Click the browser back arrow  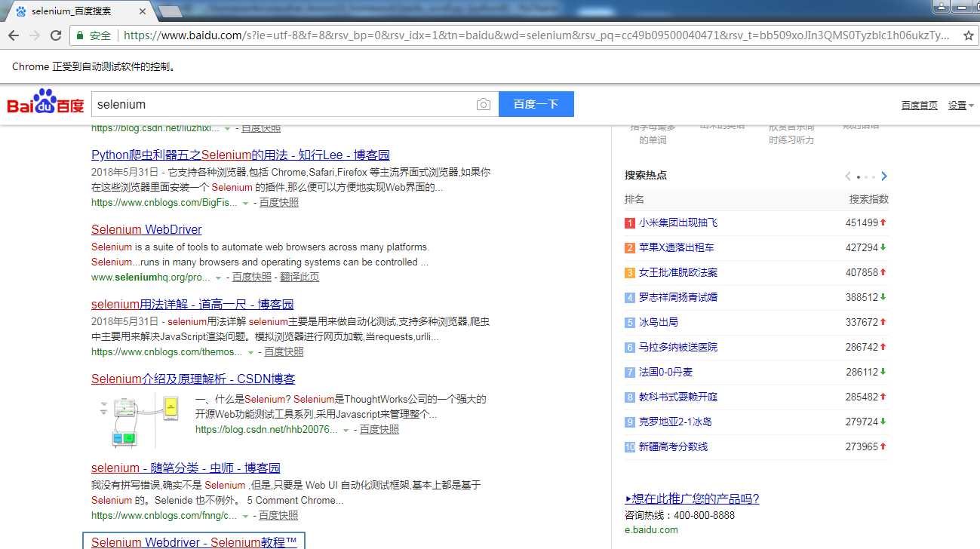click(14, 35)
